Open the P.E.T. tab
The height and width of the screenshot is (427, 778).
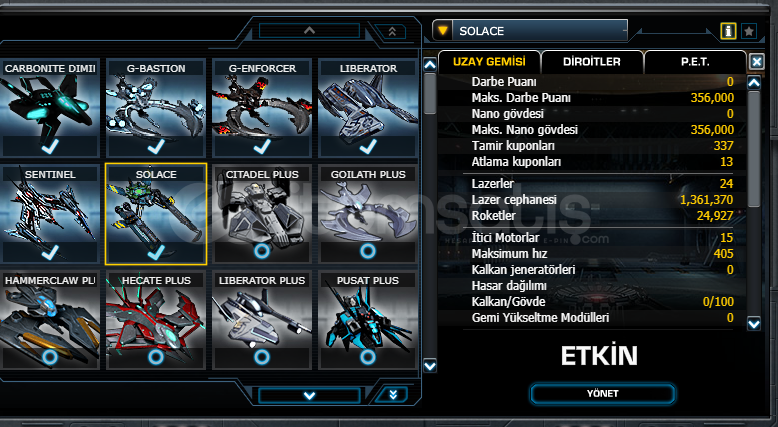point(695,62)
